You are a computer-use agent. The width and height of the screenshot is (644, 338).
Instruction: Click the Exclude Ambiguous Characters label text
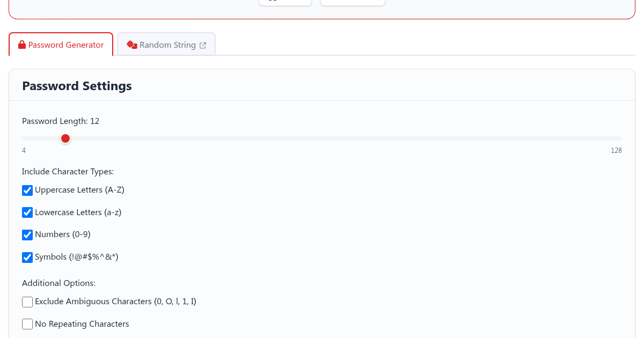(x=115, y=302)
